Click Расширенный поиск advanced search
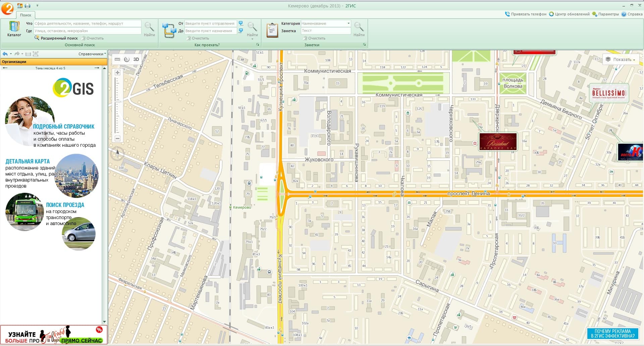Image resolution: width=644 pixels, height=346 pixels. tap(56, 38)
